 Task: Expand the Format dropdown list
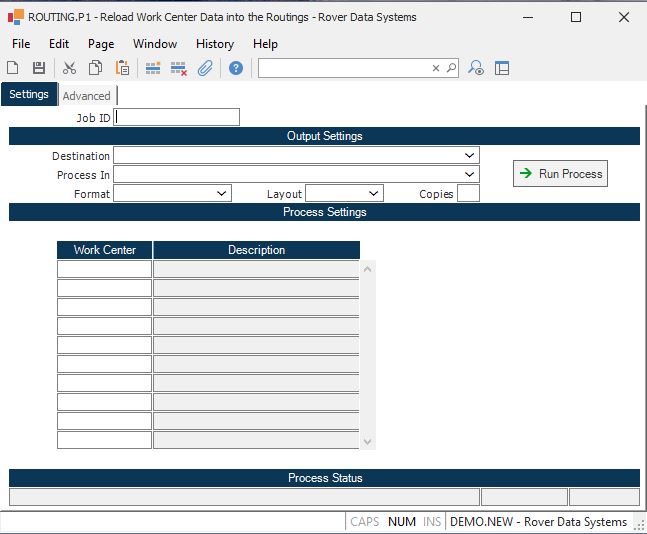click(x=221, y=194)
